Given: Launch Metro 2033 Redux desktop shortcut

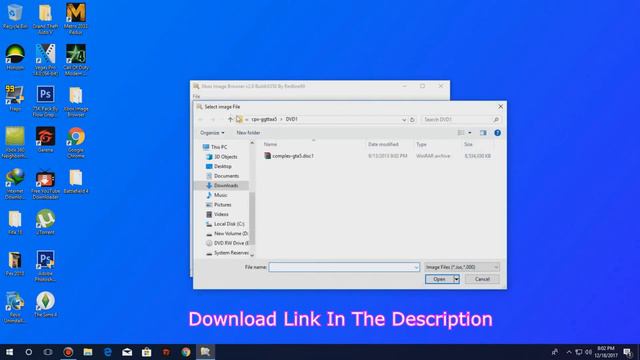Looking at the screenshot, I should click(x=76, y=18).
